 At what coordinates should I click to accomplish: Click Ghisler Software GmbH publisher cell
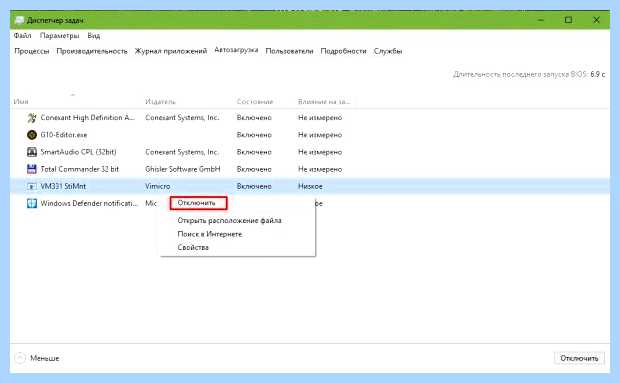183,169
